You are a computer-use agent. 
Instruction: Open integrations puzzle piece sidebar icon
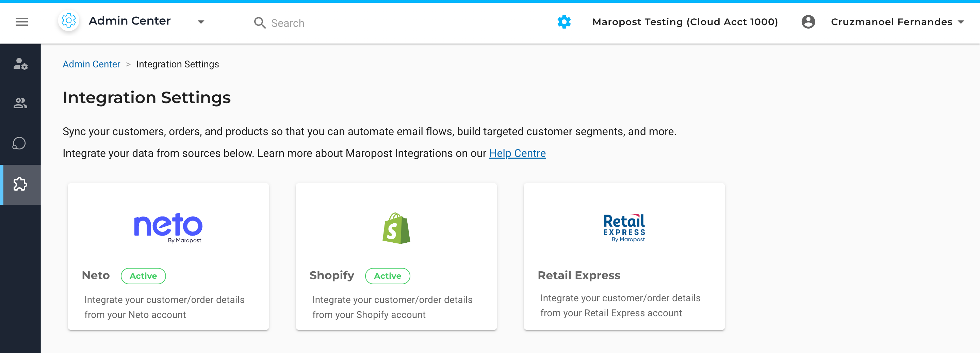[x=20, y=184]
